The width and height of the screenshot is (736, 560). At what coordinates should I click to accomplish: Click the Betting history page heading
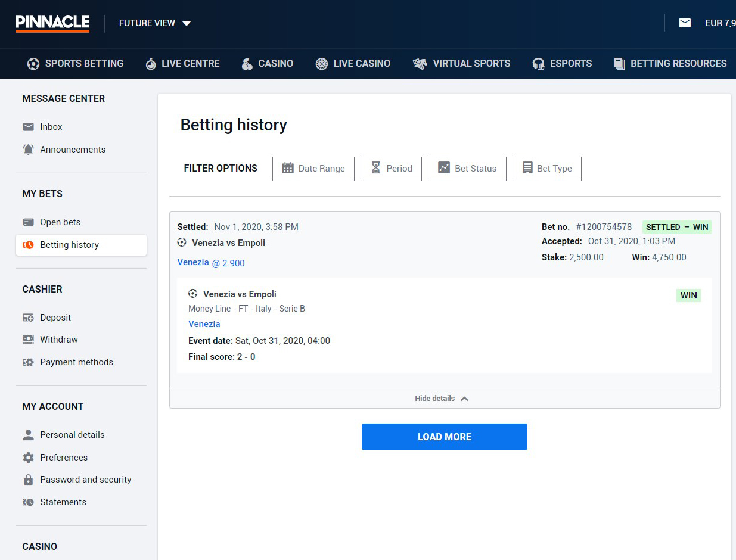234,125
